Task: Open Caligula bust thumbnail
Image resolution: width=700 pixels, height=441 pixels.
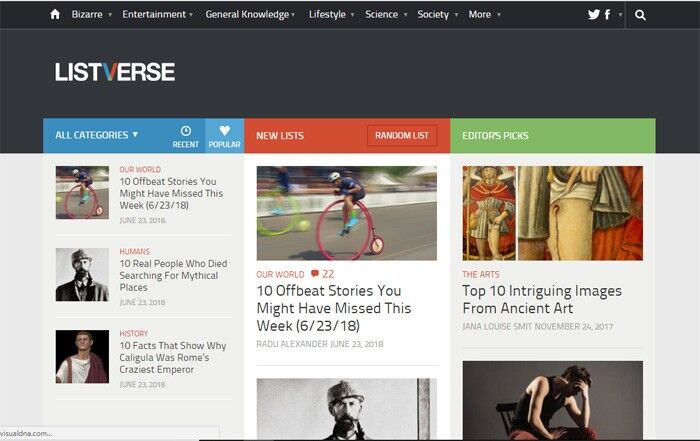Action: pos(82,357)
